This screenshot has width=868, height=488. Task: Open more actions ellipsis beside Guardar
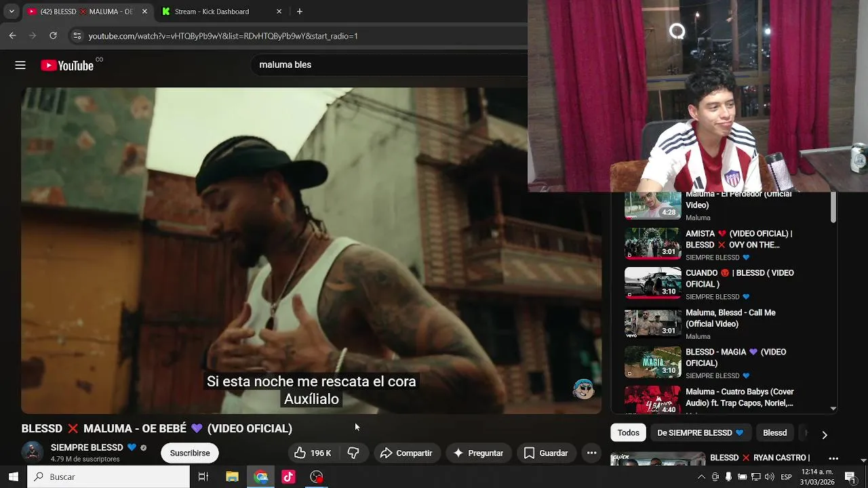[x=591, y=453]
